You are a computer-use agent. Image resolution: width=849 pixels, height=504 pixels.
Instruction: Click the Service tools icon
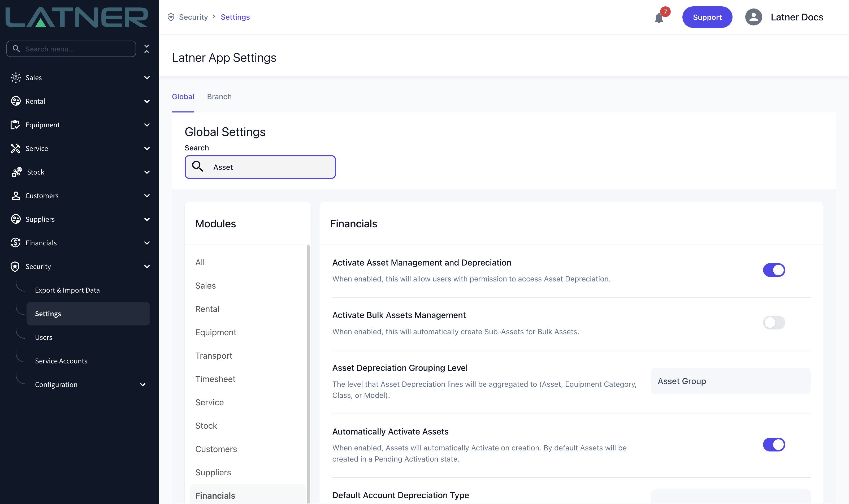pos(15,148)
